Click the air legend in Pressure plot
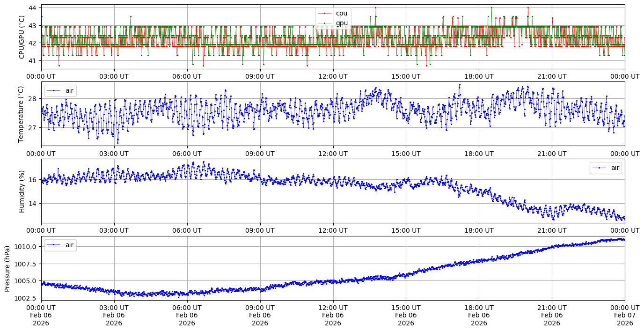Image resolution: width=644 pixels, height=331 pixels. click(x=60, y=244)
